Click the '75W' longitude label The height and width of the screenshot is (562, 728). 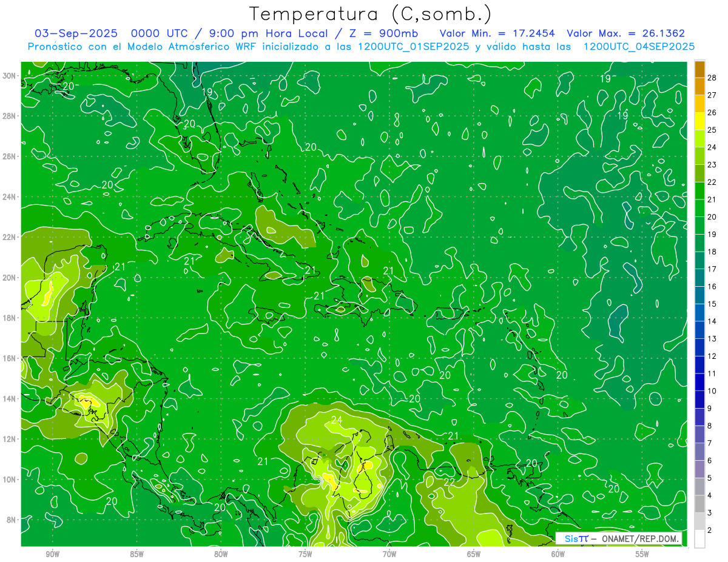[305, 554]
